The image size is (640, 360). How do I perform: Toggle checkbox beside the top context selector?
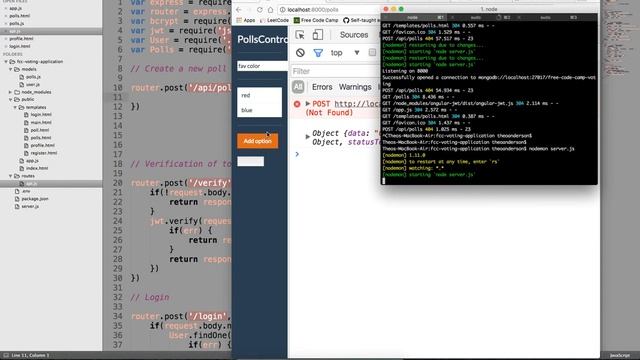pyautogui.click(x=372, y=53)
